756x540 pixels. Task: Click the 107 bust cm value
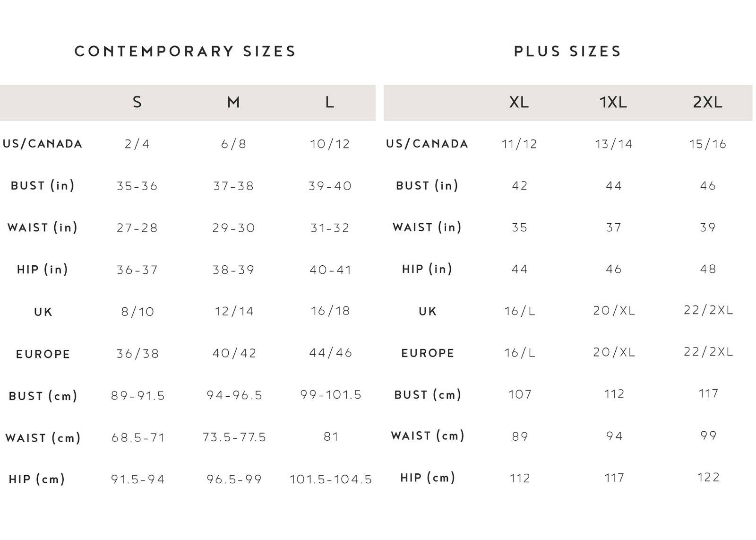pos(520,394)
